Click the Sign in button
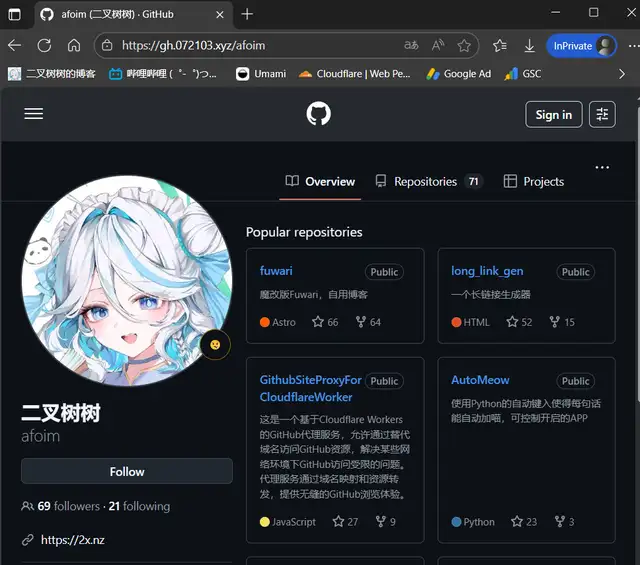Viewport: 640px width, 565px height. [x=553, y=114]
